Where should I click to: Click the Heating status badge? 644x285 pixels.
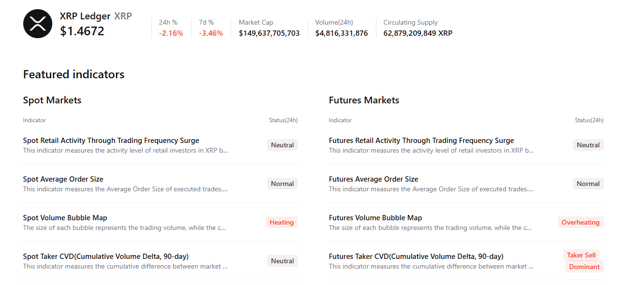(282, 222)
